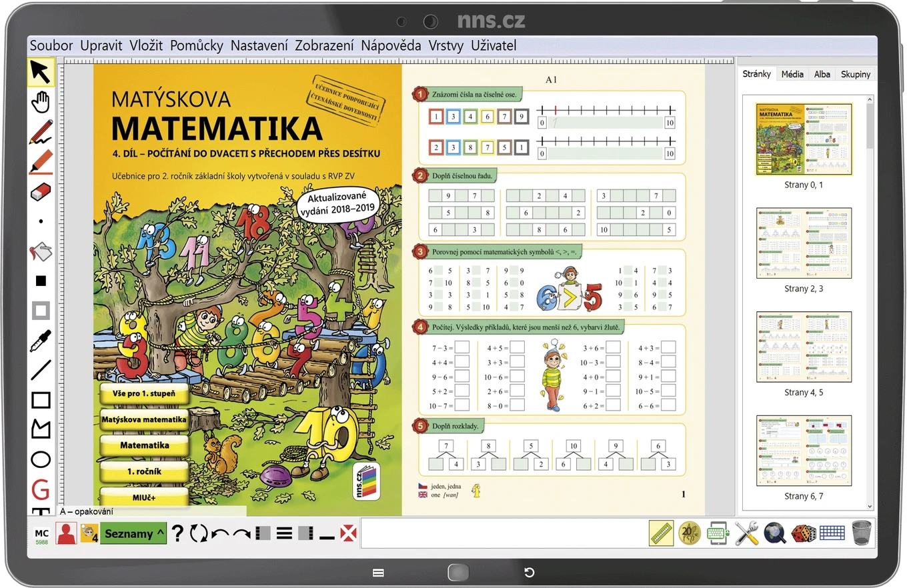The width and height of the screenshot is (907, 588).
Task: Click the trash bin icon
Action: click(862, 533)
